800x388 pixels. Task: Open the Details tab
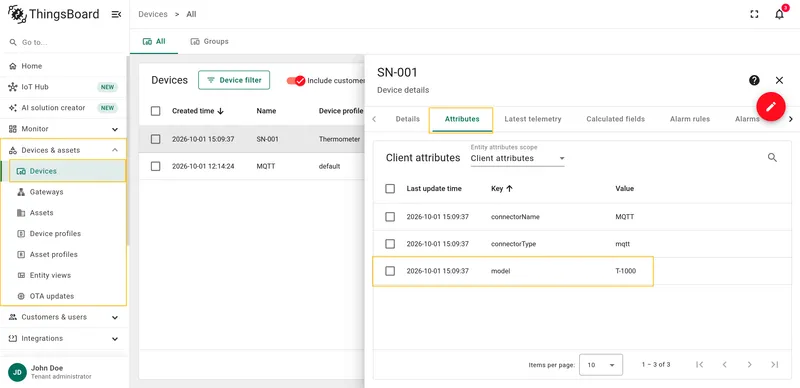click(x=408, y=119)
